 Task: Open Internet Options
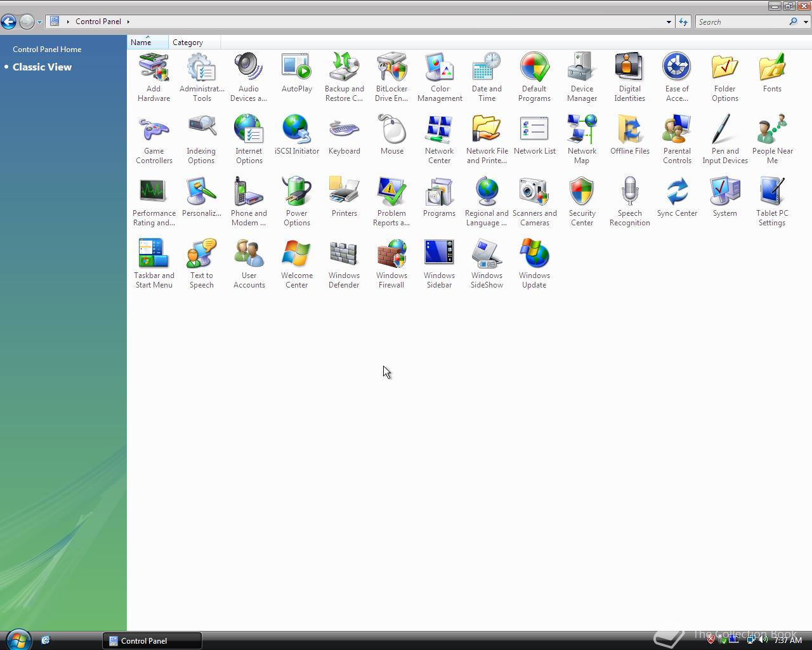tap(249, 140)
